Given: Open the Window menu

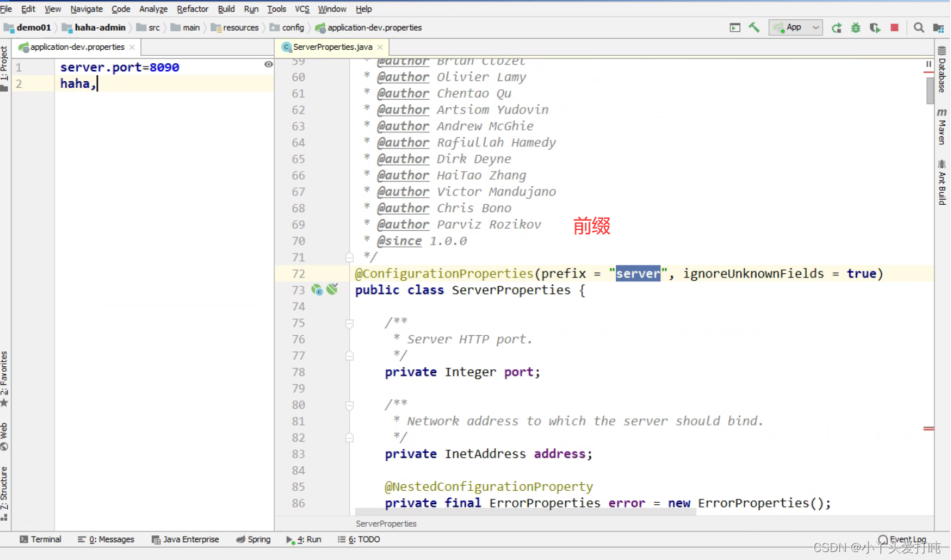Looking at the screenshot, I should pyautogui.click(x=332, y=9).
